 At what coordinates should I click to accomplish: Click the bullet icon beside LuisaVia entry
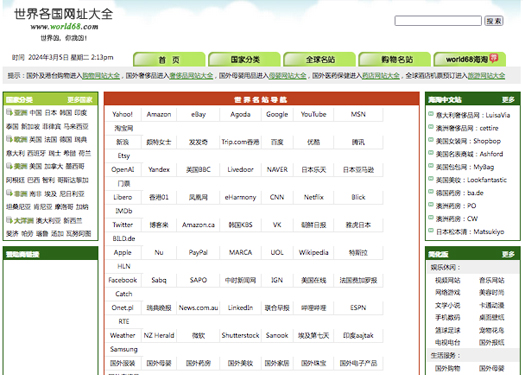[x=431, y=114]
